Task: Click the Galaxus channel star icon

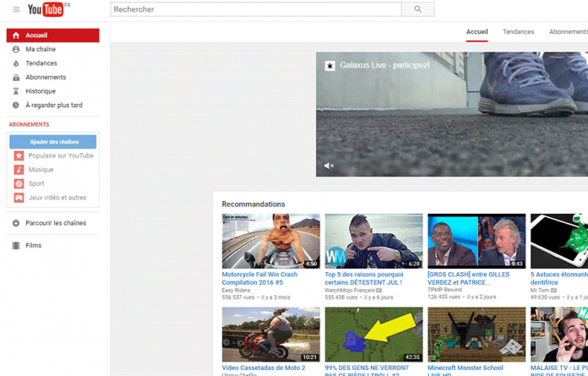Action: click(329, 66)
